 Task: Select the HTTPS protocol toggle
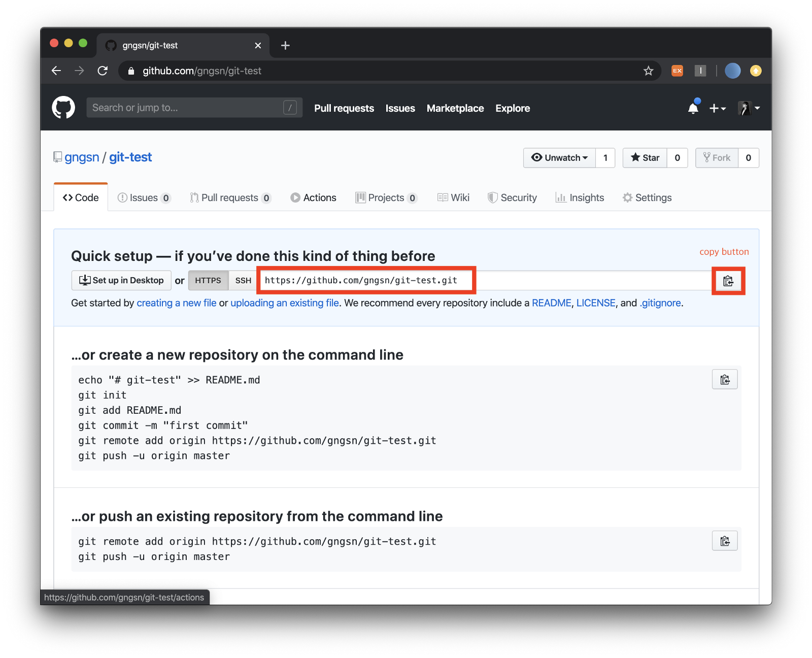208,280
